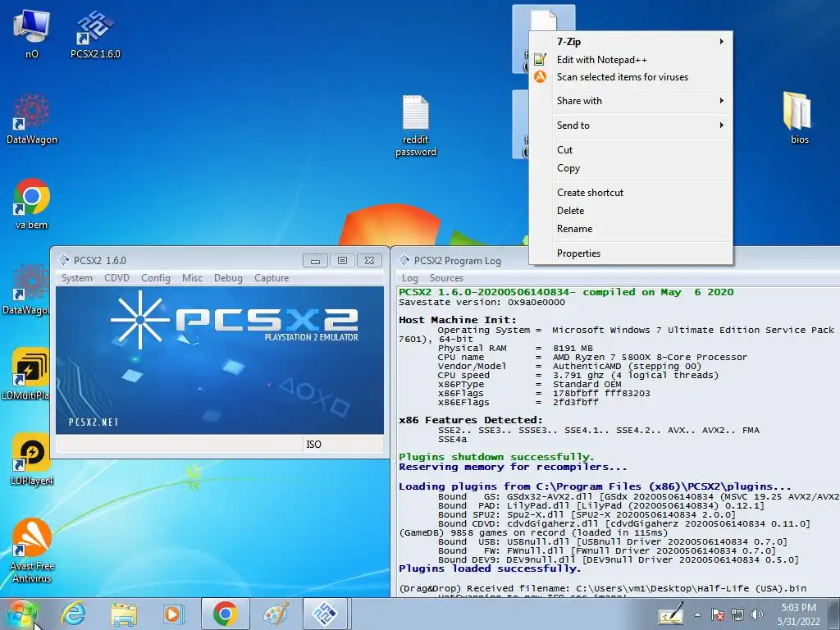Click the Windows Start orb
Image resolution: width=840 pixels, height=630 pixels.
point(21,614)
